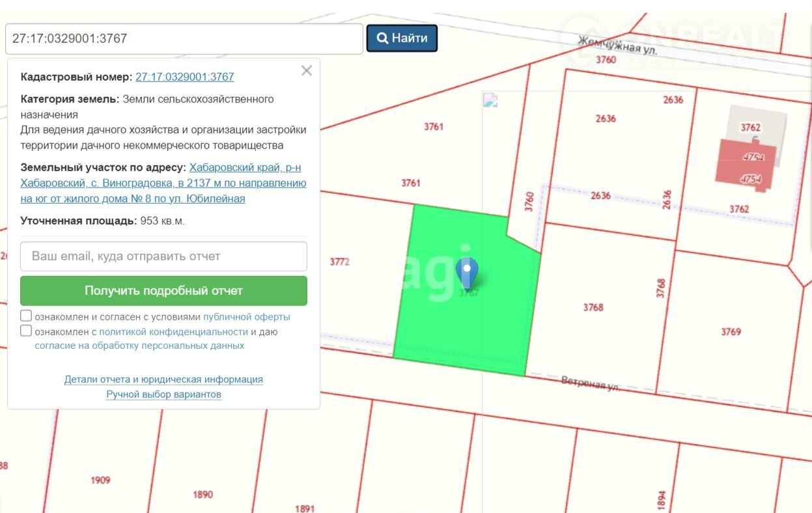
Task: Open cadastral number 27:17:0329001:3767 link
Action: [184, 77]
